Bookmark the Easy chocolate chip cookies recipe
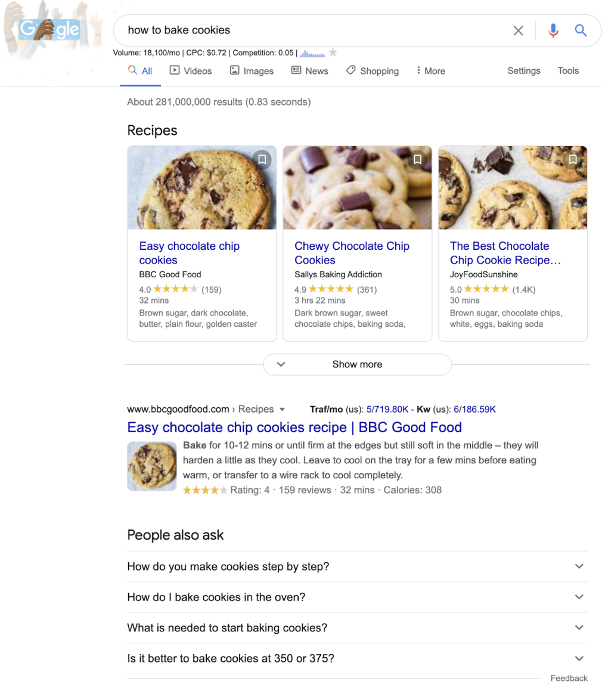This screenshot has width=602, height=700. click(x=262, y=159)
